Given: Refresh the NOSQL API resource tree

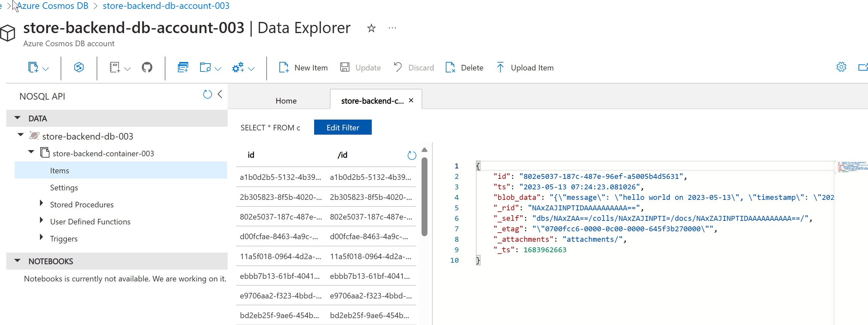Looking at the screenshot, I should coord(208,94).
